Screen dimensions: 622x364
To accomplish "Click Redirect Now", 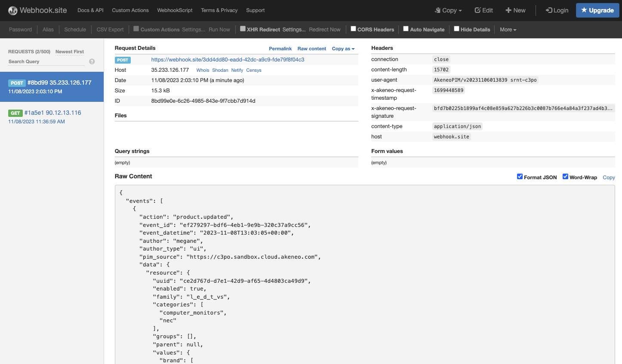I will pos(325,30).
